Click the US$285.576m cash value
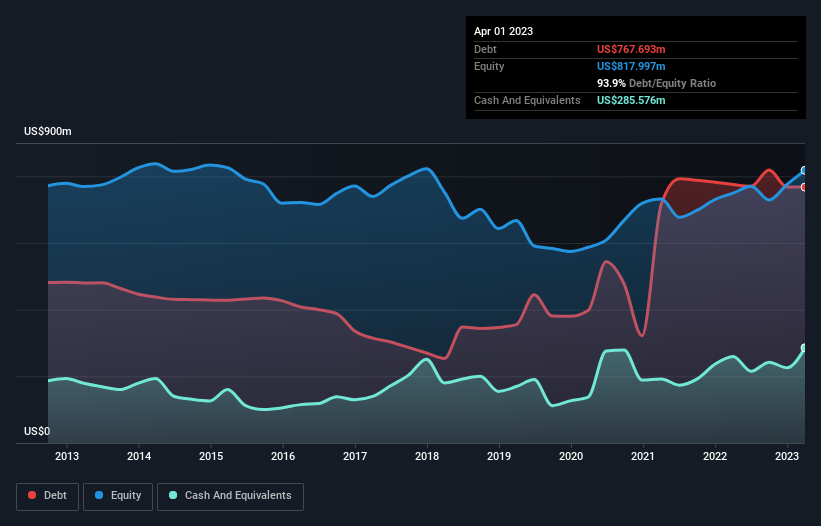Viewport: 821px width, 526px height. tap(631, 100)
